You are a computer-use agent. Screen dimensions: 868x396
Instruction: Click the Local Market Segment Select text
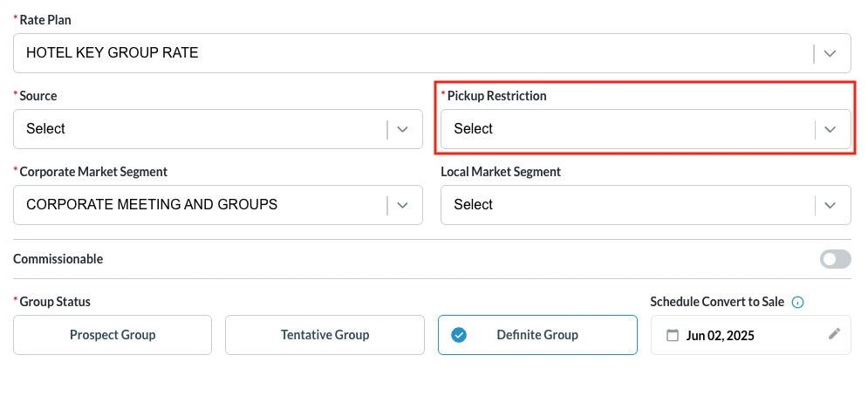coord(474,205)
